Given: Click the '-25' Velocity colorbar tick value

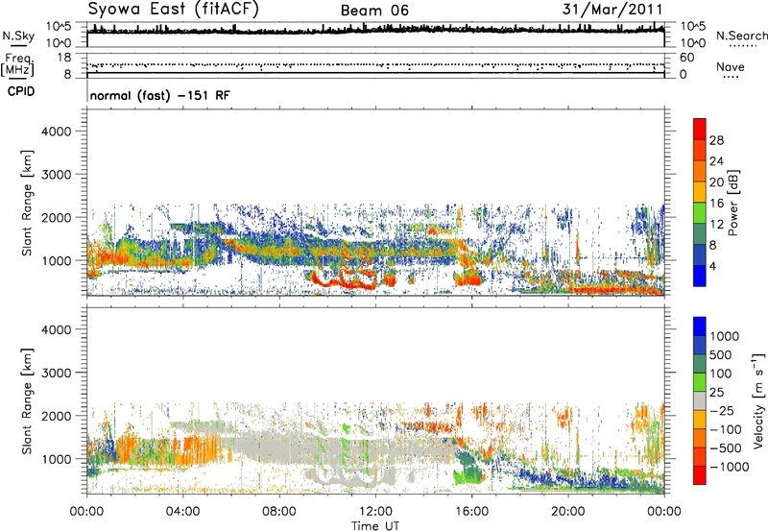Looking at the screenshot, I should pos(723,411).
